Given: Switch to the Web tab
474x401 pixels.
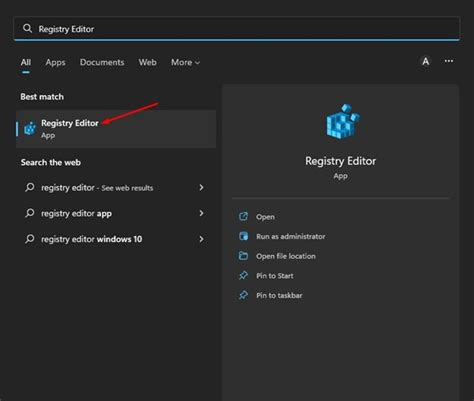Looking at the screenshot, I should [147, 62].
